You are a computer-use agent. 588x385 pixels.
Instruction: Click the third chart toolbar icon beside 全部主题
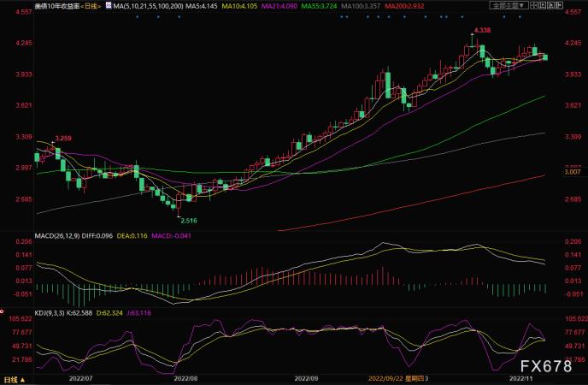point(551,5)
